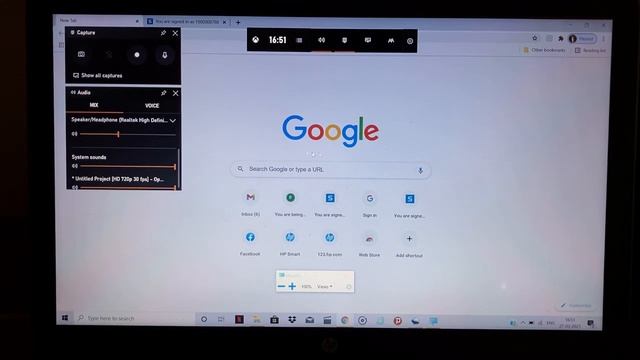Open the Windows Start menu
Viewport: 640px width, 360px height.
[x=65, y=318]
